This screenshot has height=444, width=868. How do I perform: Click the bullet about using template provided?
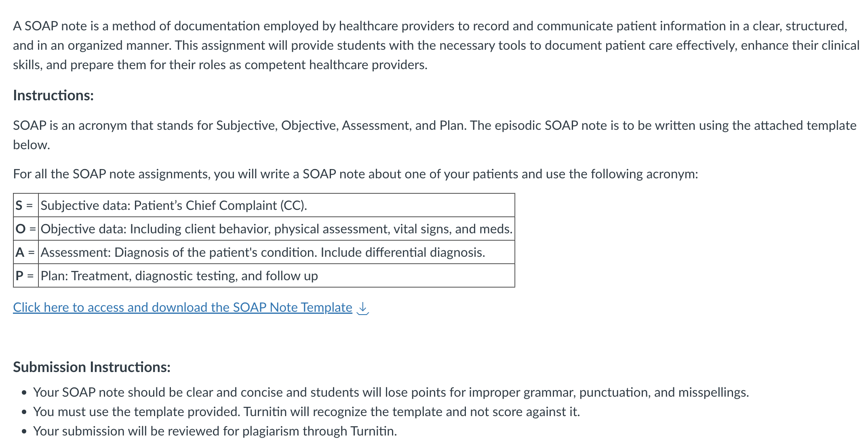[x=306, y=412]
